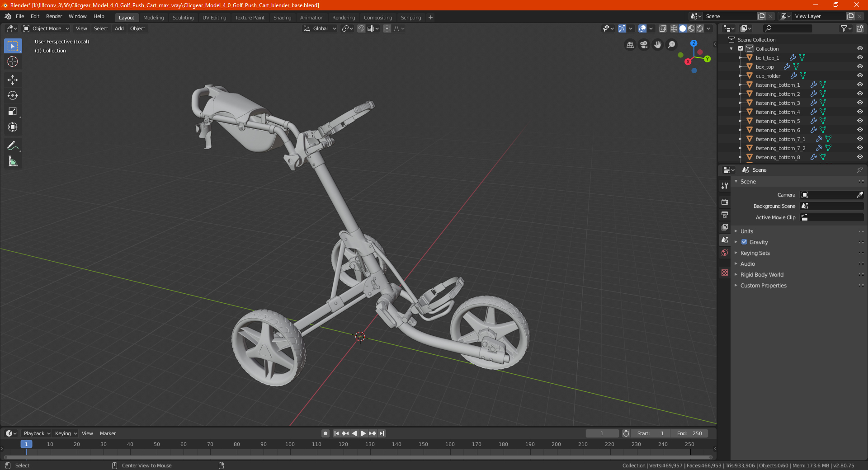Toggle X-ray view mode
Image resolution: width=868 pixels, height=470 pixels.
pyautogui.click(x=663, y=28)
